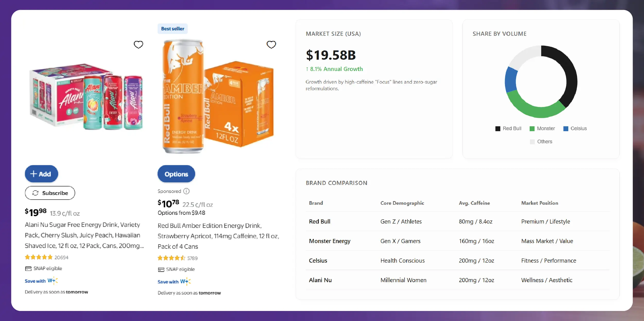Click the heart icon on Red Bull Amber
Image resolution: width=644 pixels, height=321 pixels.
[271, 44]
